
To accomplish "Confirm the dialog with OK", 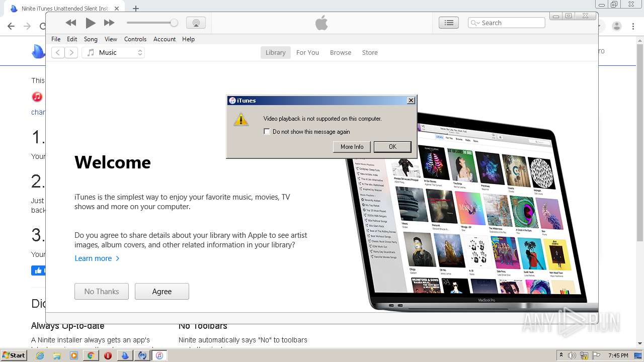I will click(x=392, y=147).
